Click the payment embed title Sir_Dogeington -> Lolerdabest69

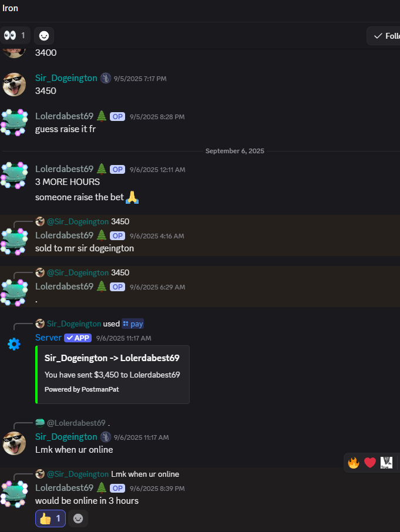click(112, 358)
